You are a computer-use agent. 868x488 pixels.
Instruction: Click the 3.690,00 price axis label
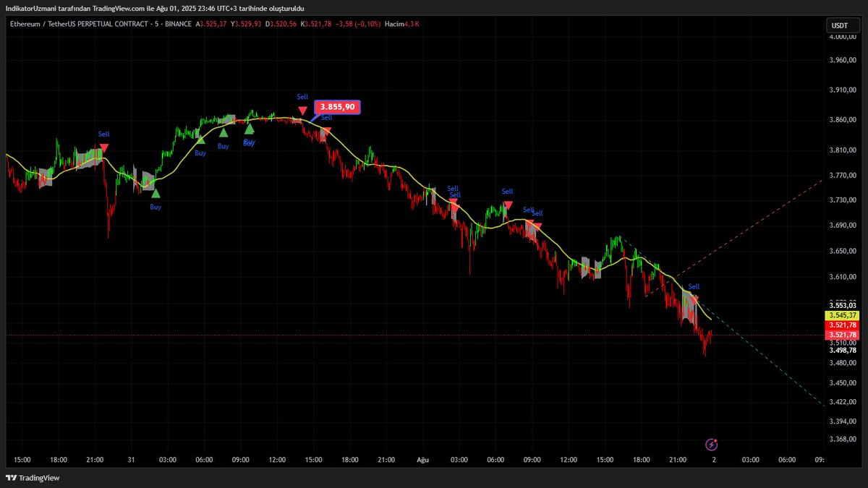[x=843, y=226]
